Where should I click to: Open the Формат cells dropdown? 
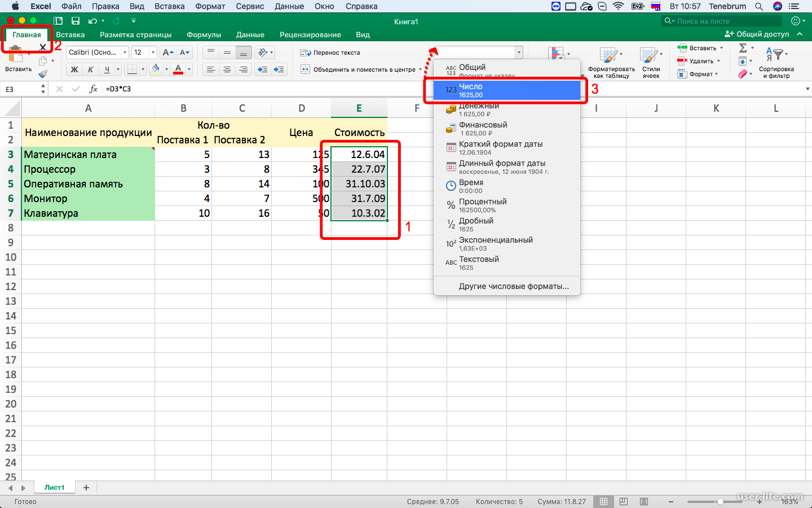tap(698, 74)
